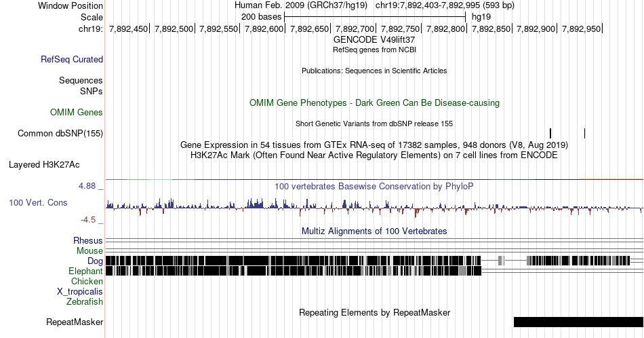Image resolution: width=644 pixels, height=338 pixels.
Task: Click the RefSeq genes from NCBI title
Action: tap(374, 50)
